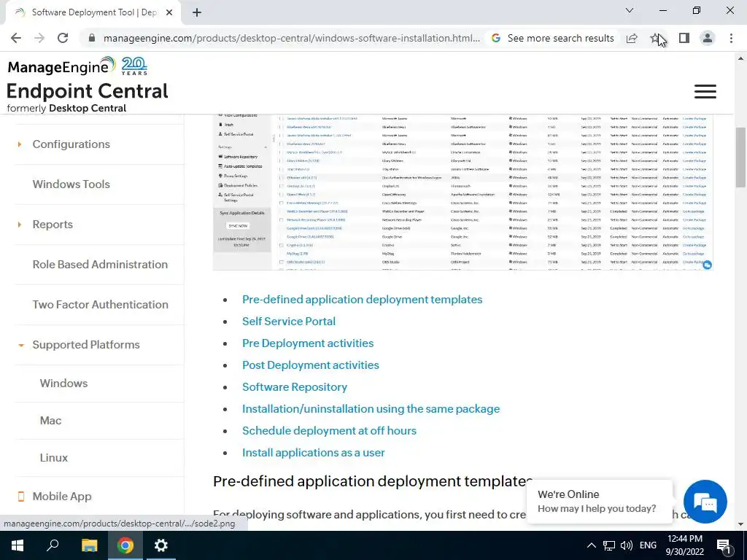Open network status tray icon
The width and height of the screenshot is (747, 560).
609,545
